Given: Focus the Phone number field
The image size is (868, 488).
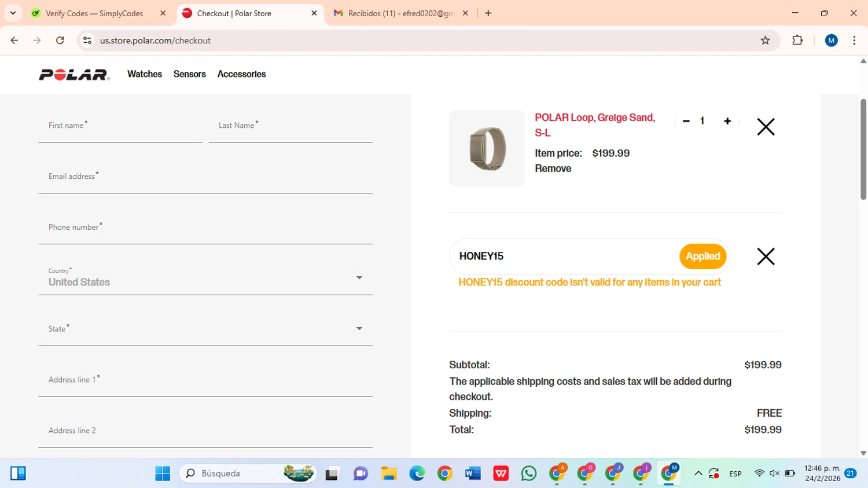Looking at the screenshot, I should click(x=205, y=228).
